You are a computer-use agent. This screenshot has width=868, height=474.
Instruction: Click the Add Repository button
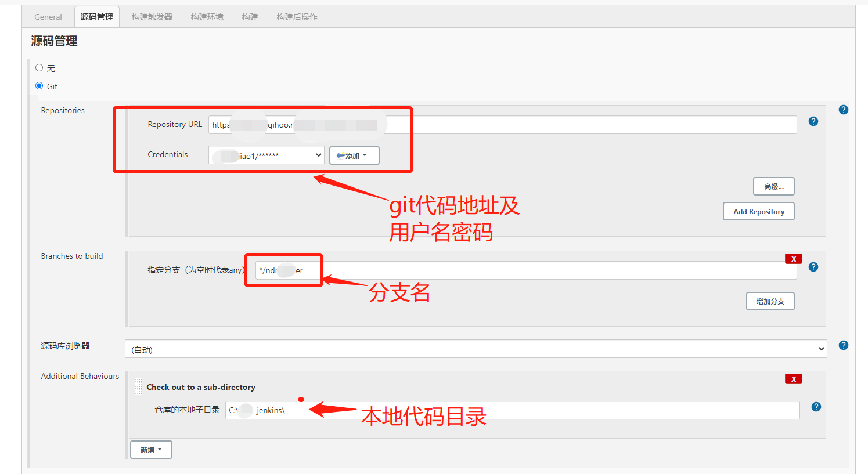tap(758, 211)
